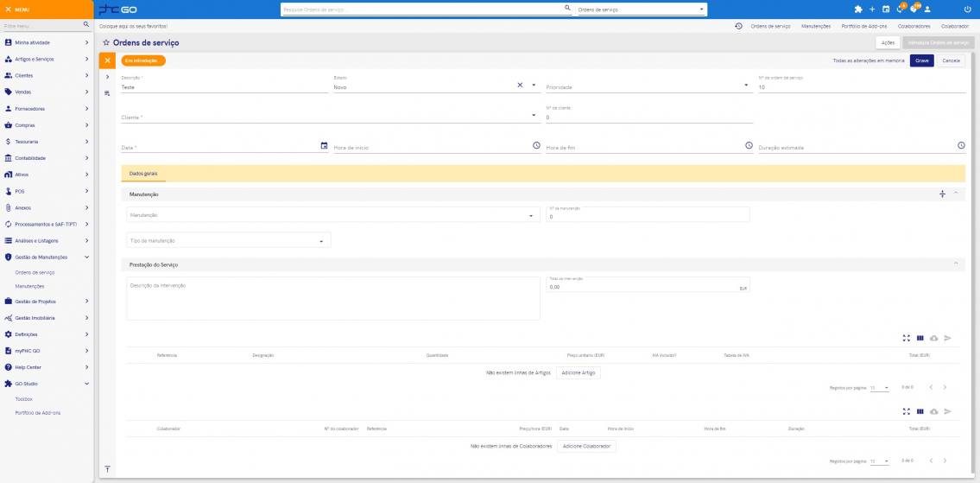The height and width of the screenshot is (483, 980).
Task: Click the Grave button
Action: pos(922,60)
